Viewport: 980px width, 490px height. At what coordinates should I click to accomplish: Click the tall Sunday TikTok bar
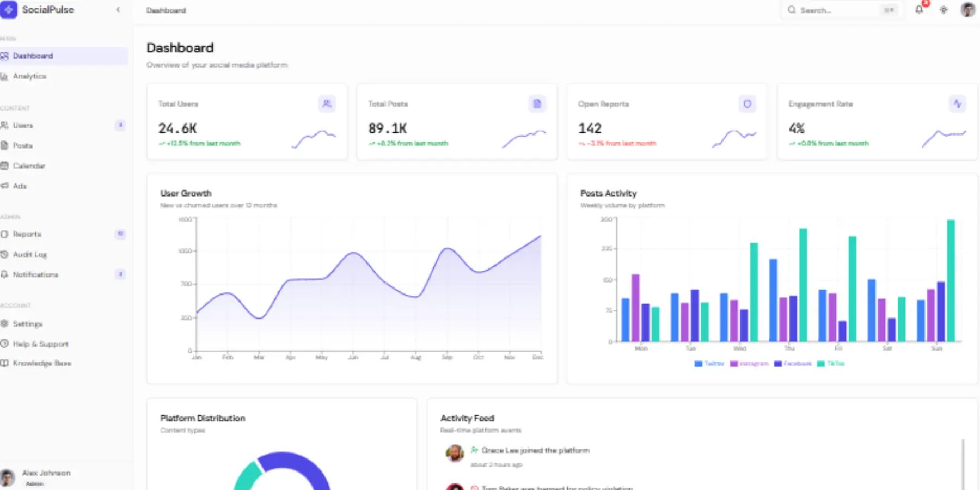[x=951, y=280]
